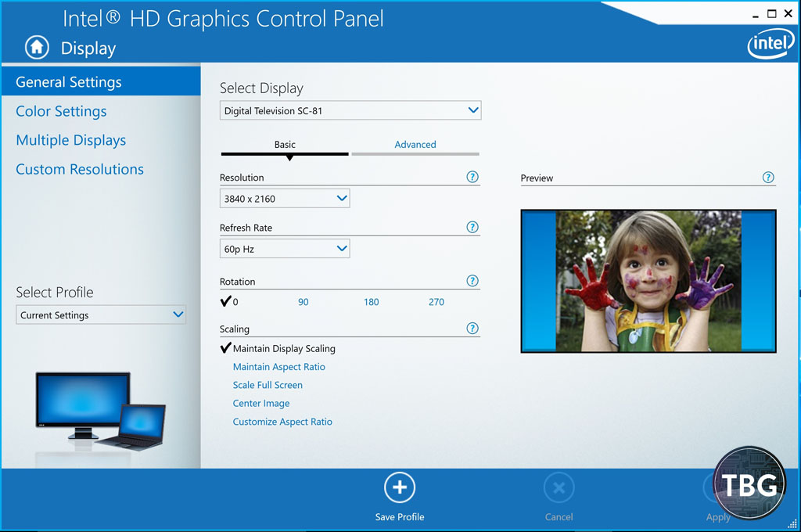The height and width of the screenshot is (532, 801).
Task: Enable the Maintain Aspect Ratio scaling option
Action: [278, 367]
